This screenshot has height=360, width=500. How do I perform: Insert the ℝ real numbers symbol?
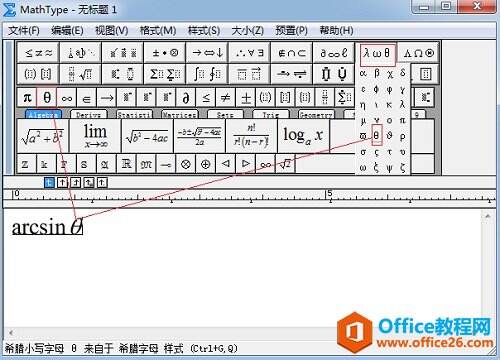[x=126, y=164]
